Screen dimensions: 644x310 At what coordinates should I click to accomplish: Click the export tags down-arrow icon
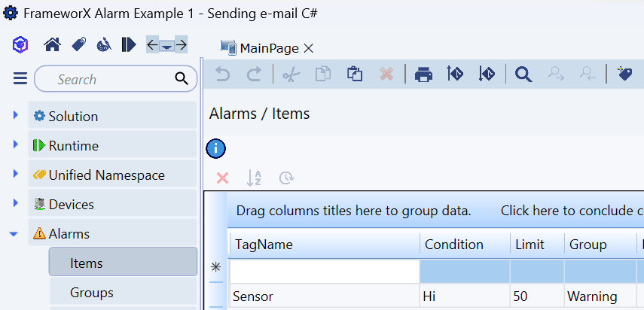487,74
